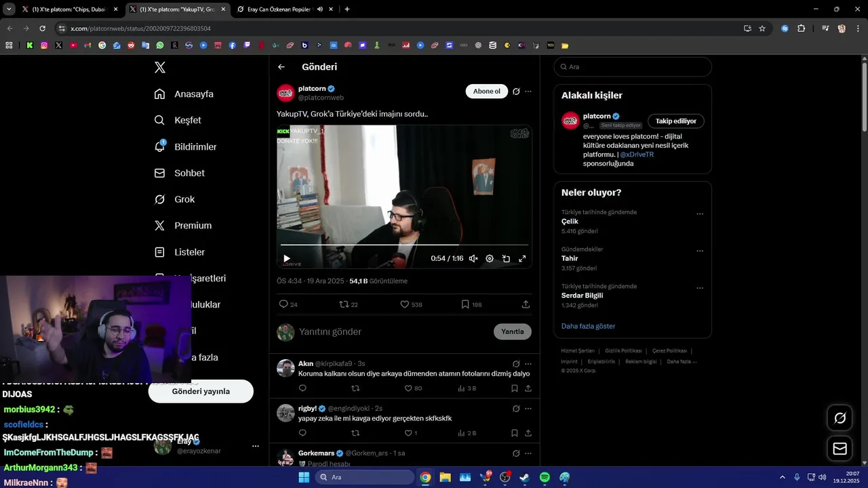The width and height of the screenshot is (868, 488).
Task: Share the platcorn post
Action: (x=526, y=304)
